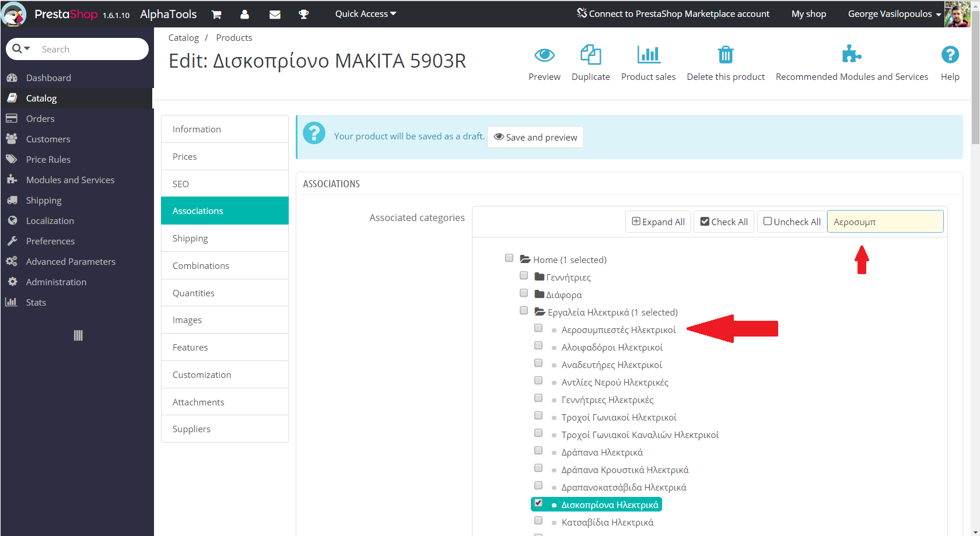Select Τροχοί Γωνιακοί Ηλεκτρικοί category

tap(619, 417)
